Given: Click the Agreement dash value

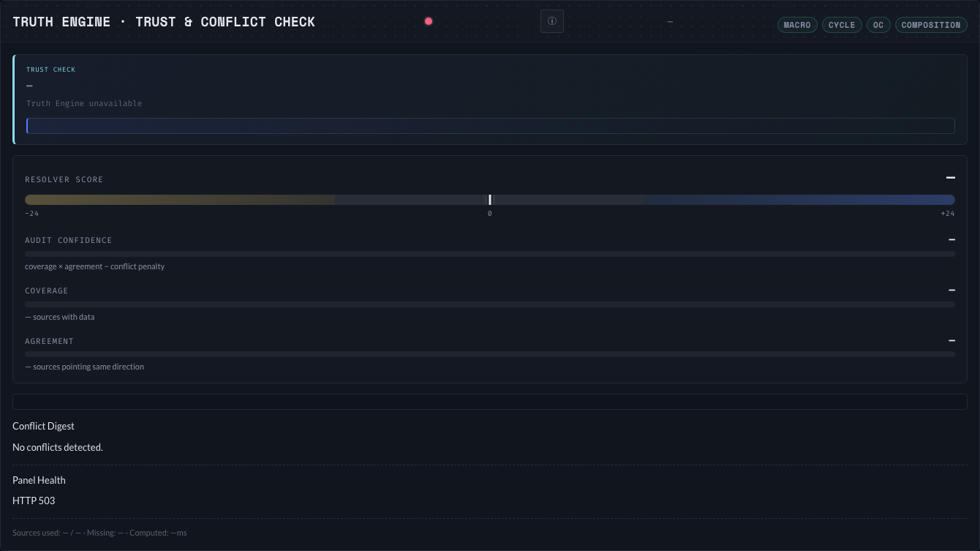Looking at the screenshot, I should [x=951, y=340].
